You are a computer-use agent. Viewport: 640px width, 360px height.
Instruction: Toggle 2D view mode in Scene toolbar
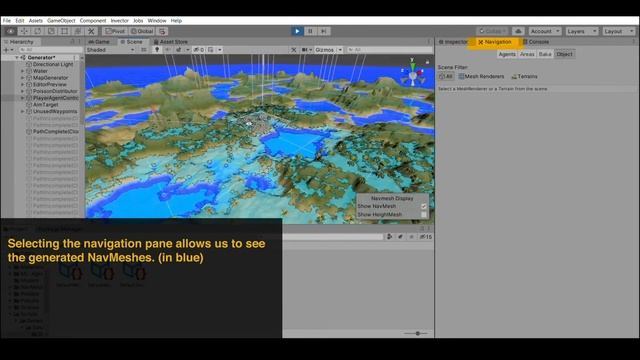pos(144,50)
